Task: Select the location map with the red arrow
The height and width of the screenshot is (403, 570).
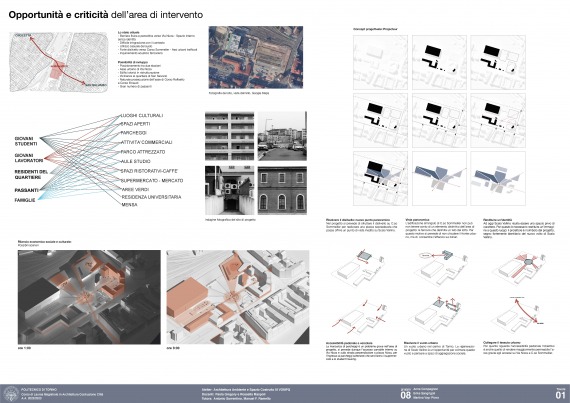Action: pos(59,62)
